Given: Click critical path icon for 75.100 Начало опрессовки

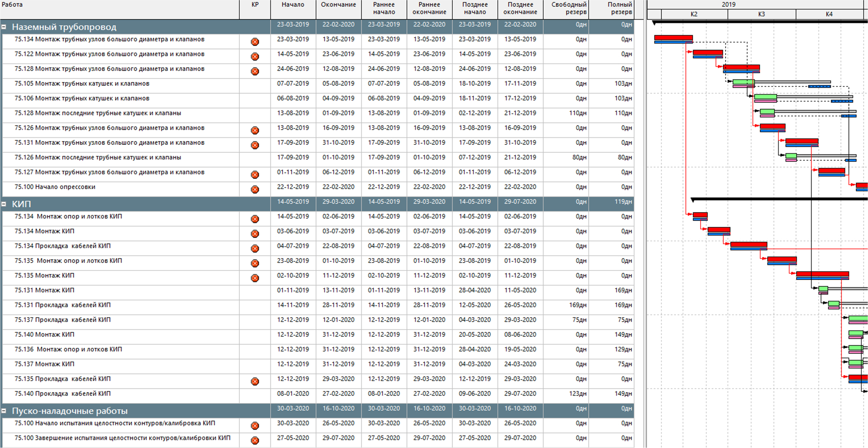Looking at the screenshot, I should 255,189.
